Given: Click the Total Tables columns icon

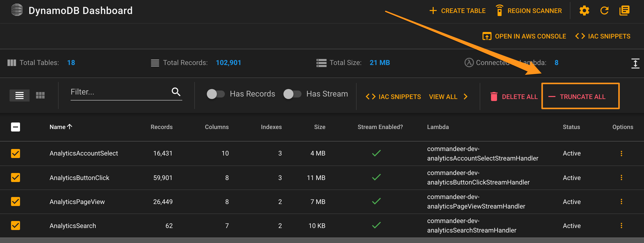Looking at the screenshot, I should (12, 63).
